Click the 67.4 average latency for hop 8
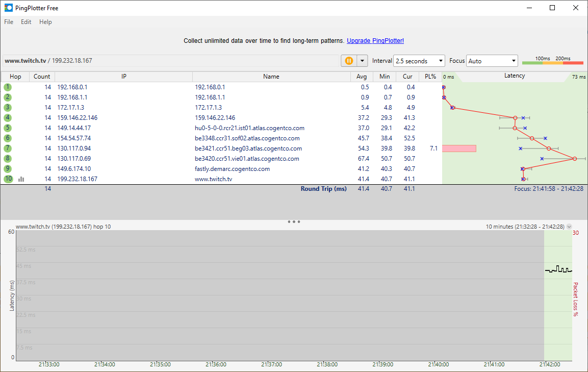Screen dimensions: 588x372 point(364,158)
